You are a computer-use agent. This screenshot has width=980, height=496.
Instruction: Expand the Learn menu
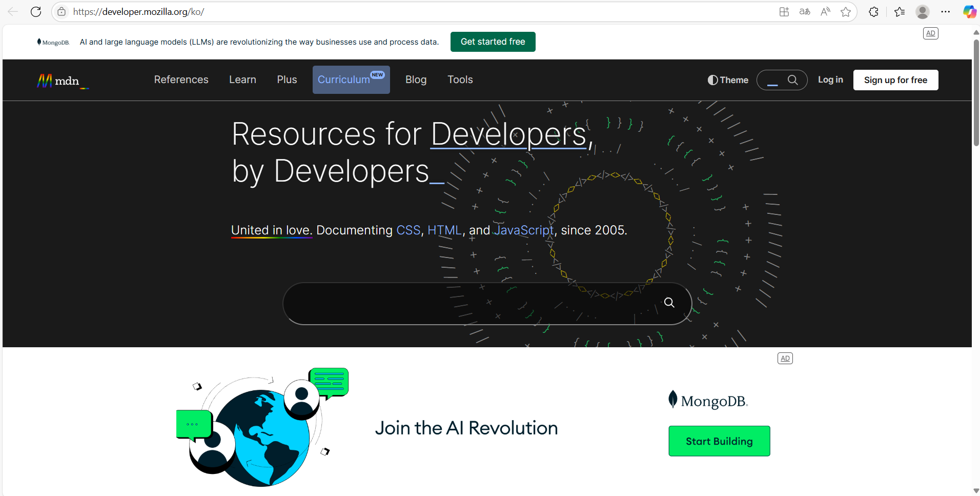[242, 80]
